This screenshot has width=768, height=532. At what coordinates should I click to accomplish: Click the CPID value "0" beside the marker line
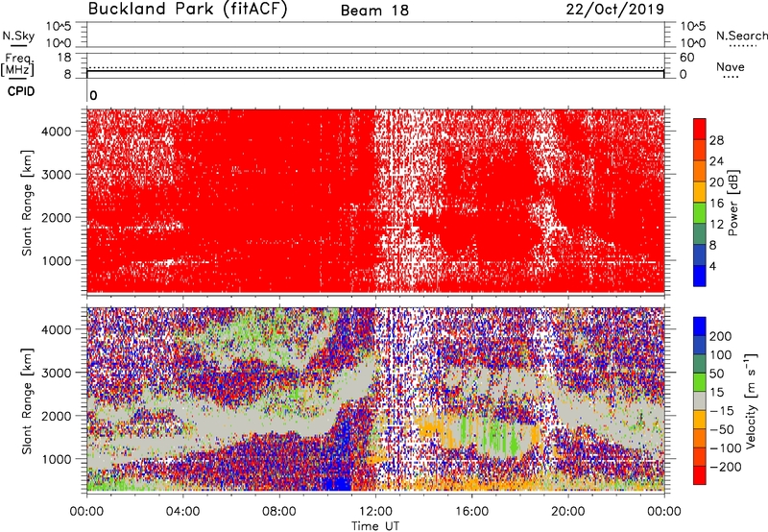(93, 95)
